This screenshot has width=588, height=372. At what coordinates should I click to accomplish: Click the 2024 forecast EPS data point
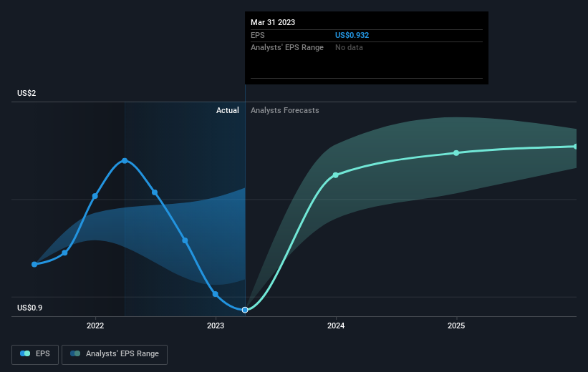click(336, 175)
